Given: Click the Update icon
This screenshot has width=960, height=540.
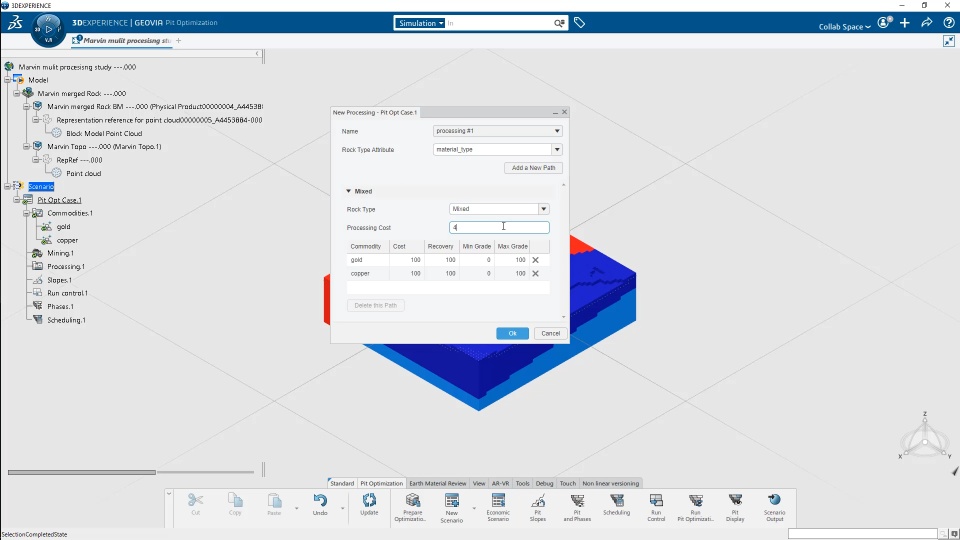Looking at the screenshot, I should coord(369,501).
